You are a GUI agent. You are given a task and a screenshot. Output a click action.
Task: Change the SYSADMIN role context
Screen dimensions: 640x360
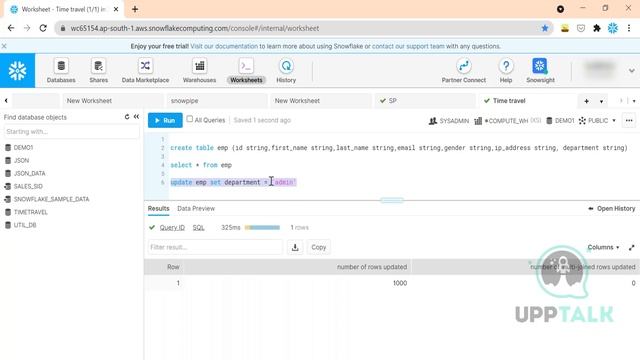(x=449, y=120)
